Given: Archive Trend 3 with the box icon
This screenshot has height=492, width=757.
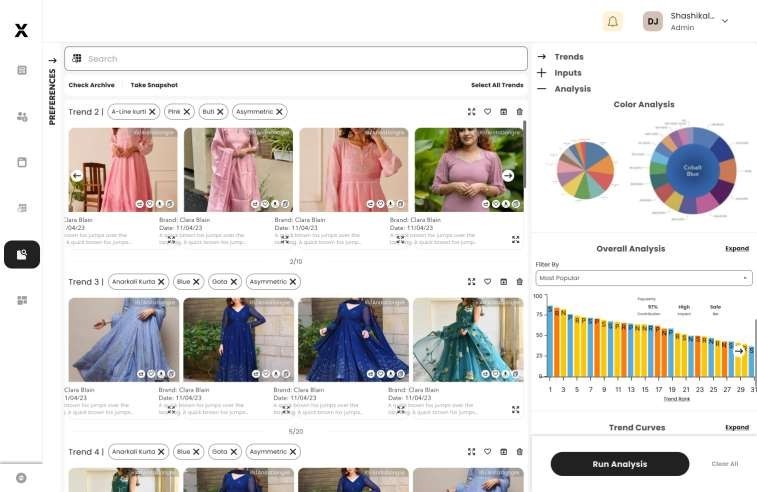Looking at the screenshot, I should click(504, 281).
